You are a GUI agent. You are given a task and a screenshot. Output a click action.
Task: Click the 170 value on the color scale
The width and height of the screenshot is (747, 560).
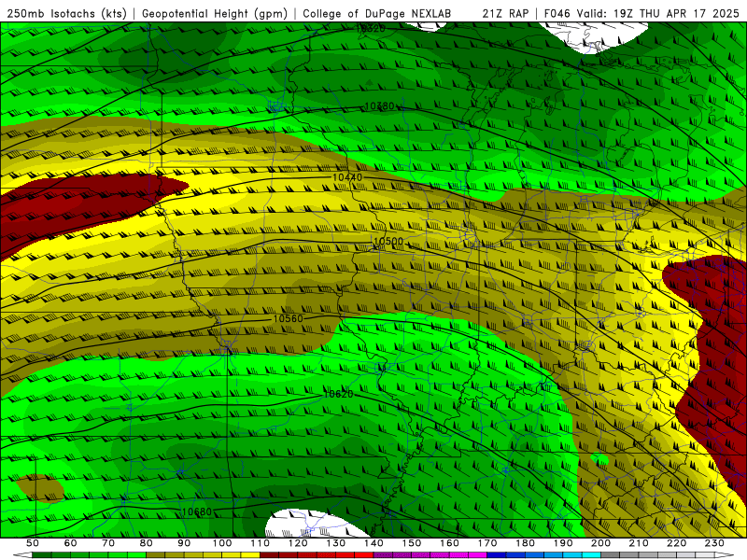click(487, 543)
